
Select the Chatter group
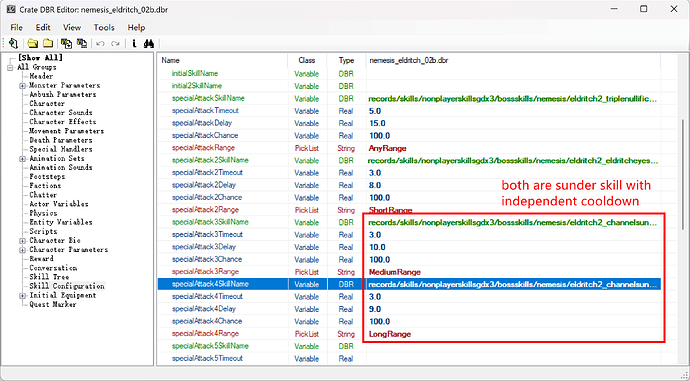click(x=43, y=195)
